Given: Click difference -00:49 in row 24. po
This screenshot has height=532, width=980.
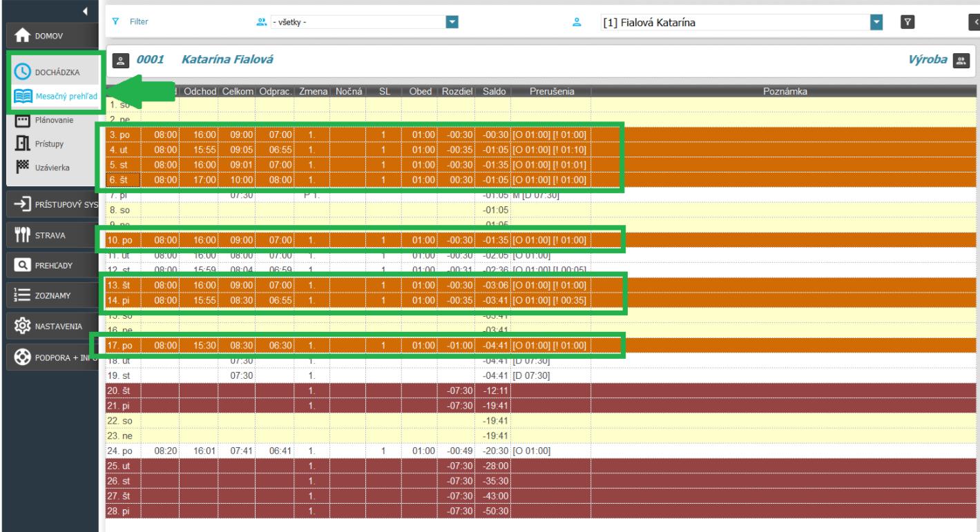Looking at the screenshot, I should tap(459, 451).
